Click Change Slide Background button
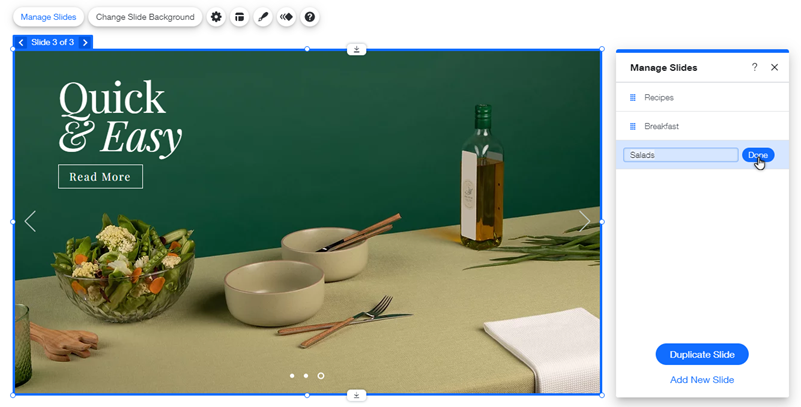Screen dimensions: 801x407 tap(145, 17)
